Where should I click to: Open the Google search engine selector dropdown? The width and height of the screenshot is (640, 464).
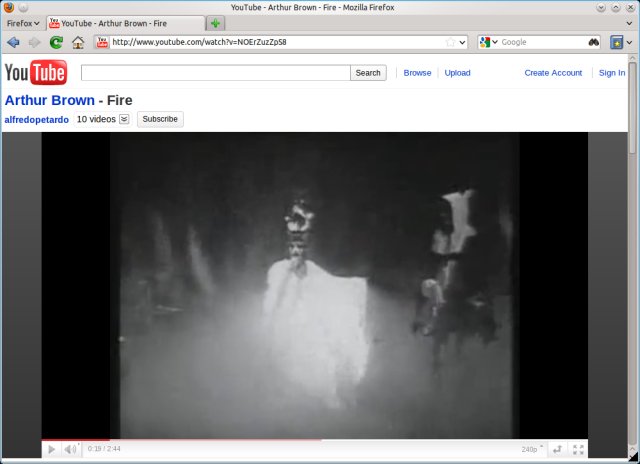pyautogui.click(x=489, y=42)
